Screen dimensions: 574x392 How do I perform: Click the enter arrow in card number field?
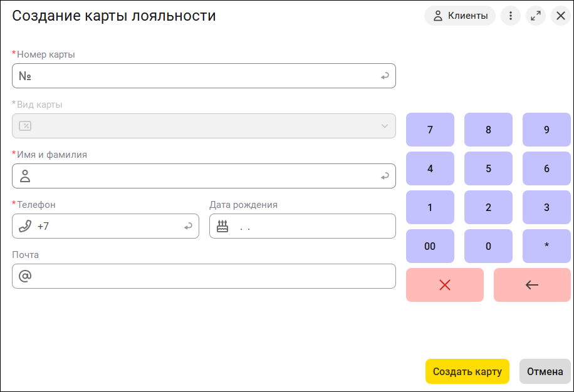(385, 76)
